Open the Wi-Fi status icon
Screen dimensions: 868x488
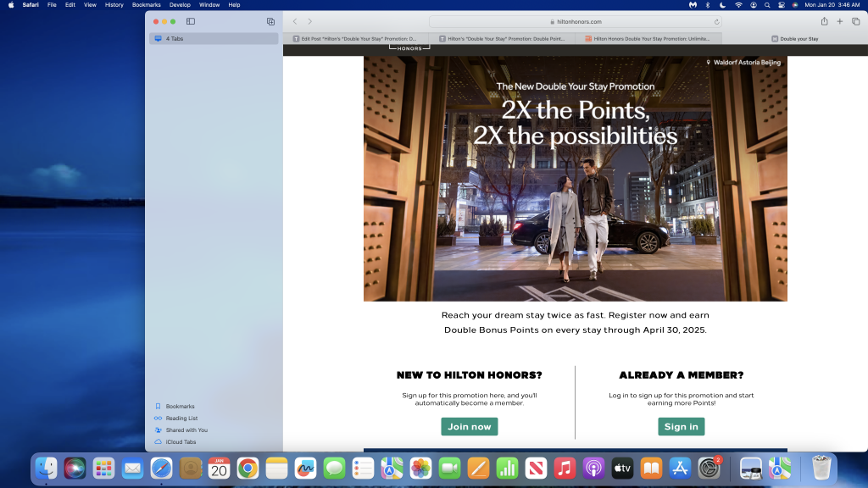[738, 5]
